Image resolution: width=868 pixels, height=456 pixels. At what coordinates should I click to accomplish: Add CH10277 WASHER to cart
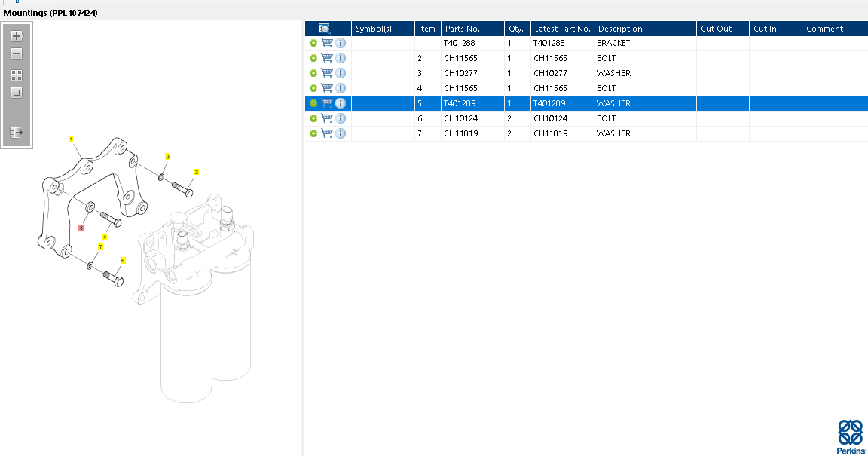[x=327, y=72]
